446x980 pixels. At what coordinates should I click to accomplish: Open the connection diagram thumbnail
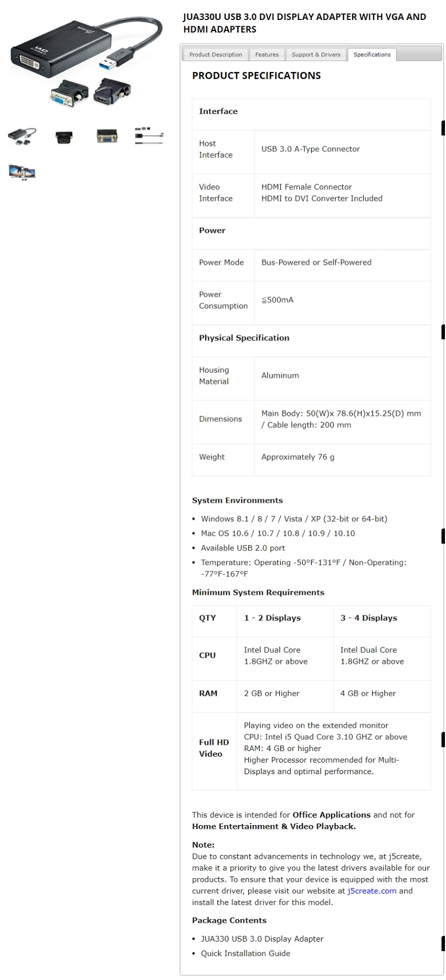[149, 135]
